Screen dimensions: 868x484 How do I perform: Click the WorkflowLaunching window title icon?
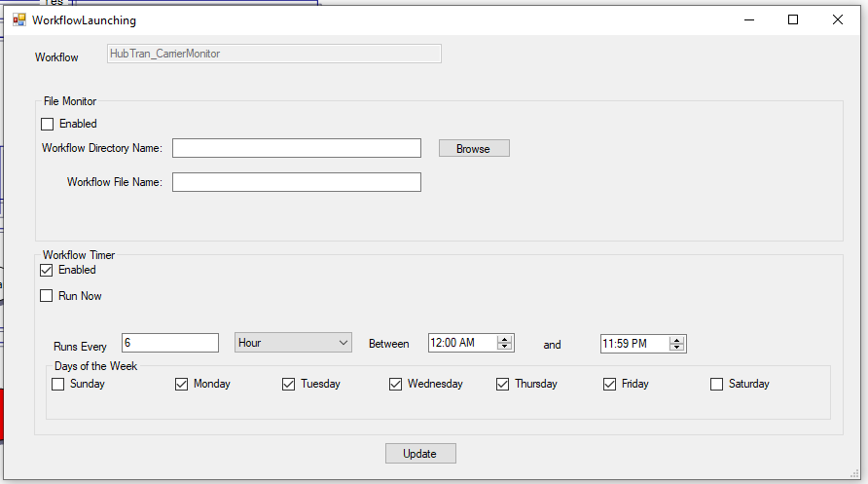click(x=19, y=19)
